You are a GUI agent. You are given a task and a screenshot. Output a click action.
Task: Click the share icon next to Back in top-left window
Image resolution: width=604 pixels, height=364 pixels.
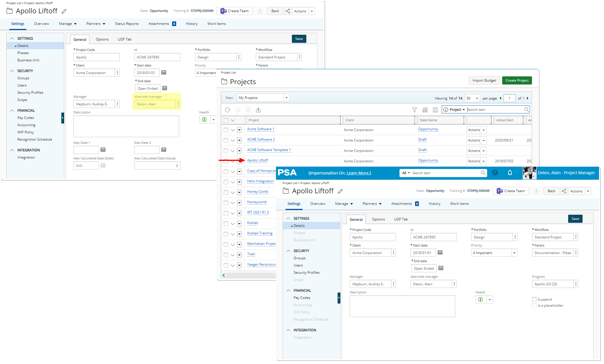coord(288,11)
